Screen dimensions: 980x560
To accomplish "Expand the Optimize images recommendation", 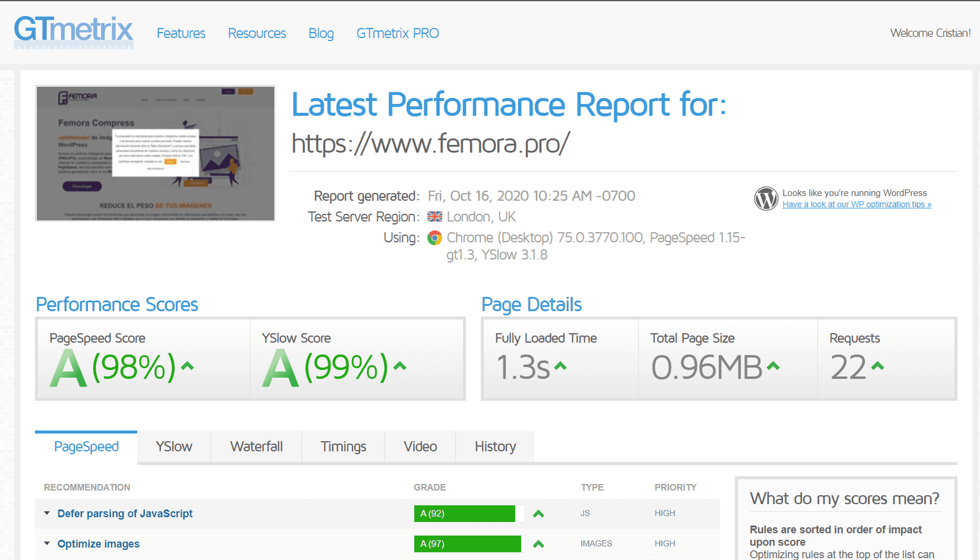I will tap(47, 543).
